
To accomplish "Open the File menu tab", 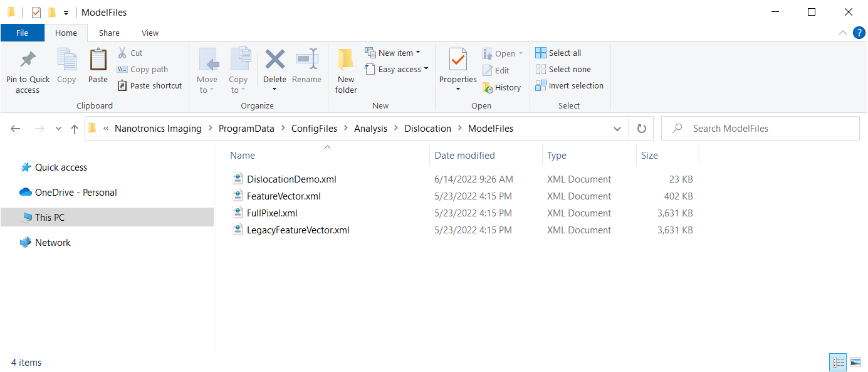I will click(22, 33).
